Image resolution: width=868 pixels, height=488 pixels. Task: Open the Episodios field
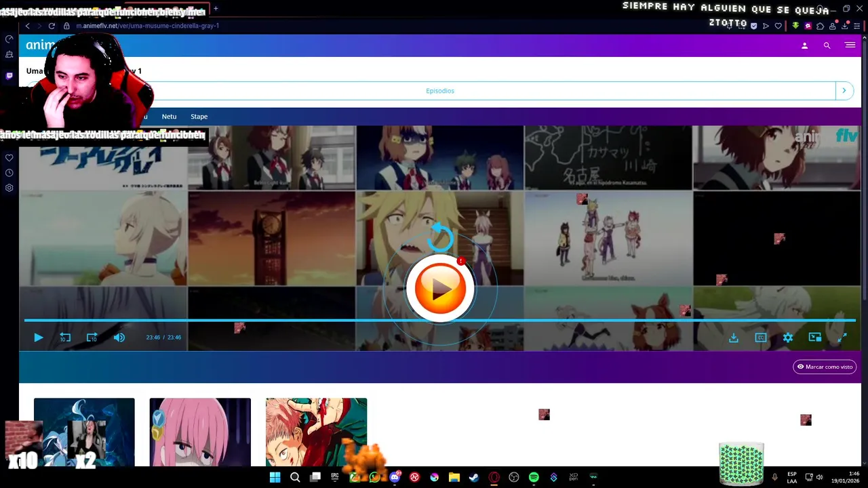(x=439, y=91)
